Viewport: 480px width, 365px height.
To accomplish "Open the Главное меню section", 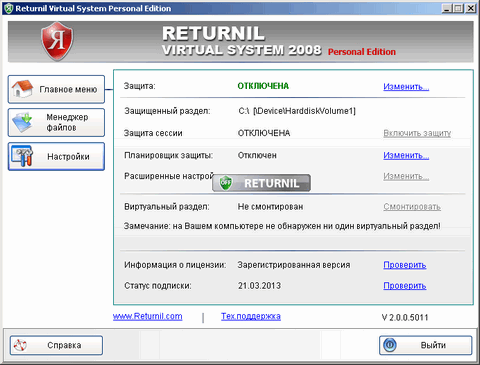I will pos(56,89).
